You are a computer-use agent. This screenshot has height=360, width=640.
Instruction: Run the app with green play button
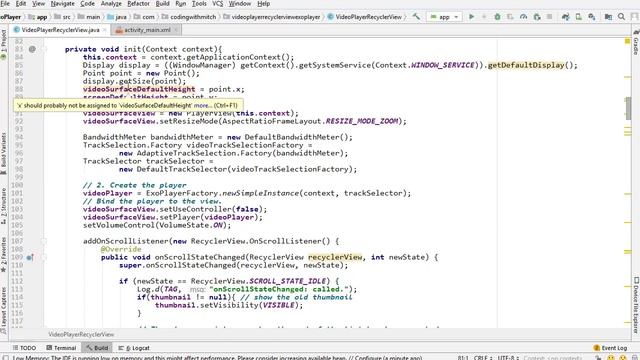pyautogui.click(x=471, y=17)
